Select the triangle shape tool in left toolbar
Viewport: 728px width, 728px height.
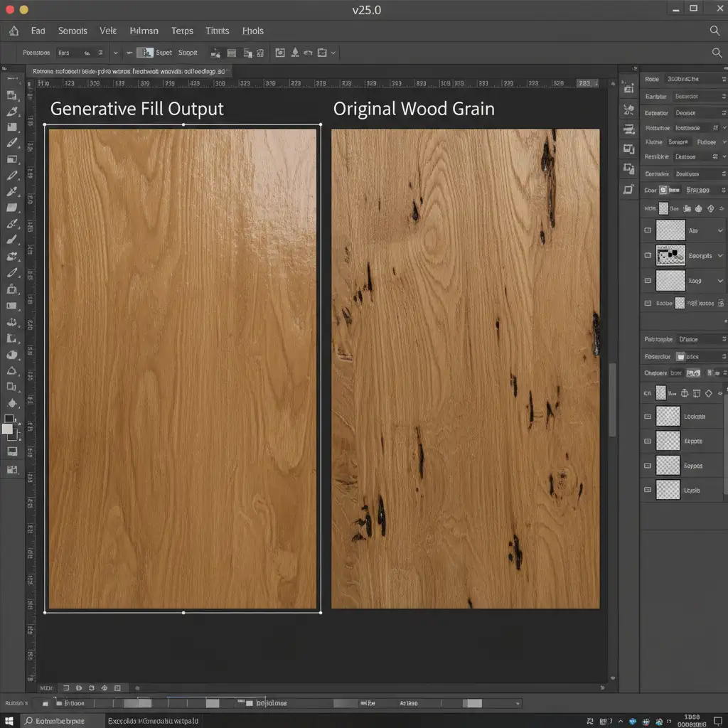[x=11, y=370]
